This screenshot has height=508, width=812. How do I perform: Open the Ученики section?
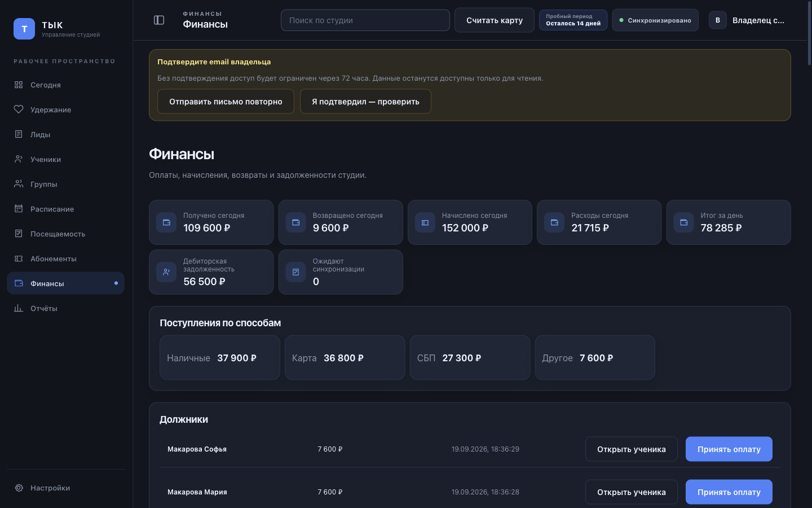pos(65,159)
